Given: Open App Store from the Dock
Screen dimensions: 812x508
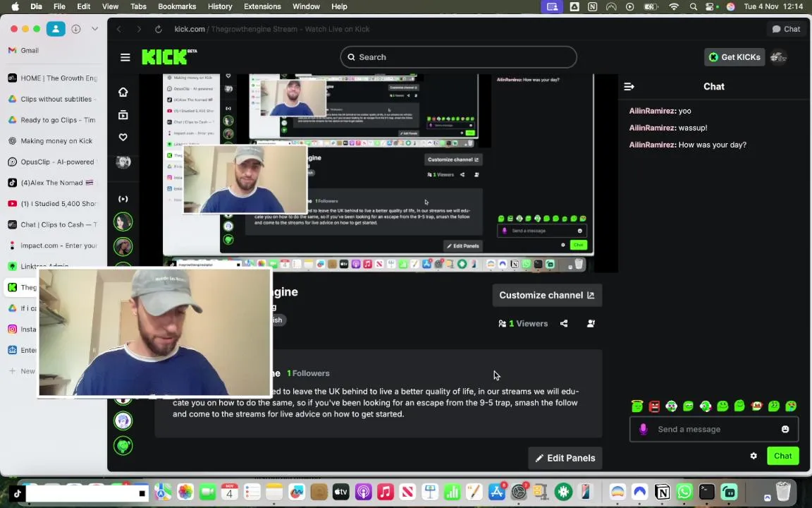Looking at the screenshot, I should click(497, 491).
